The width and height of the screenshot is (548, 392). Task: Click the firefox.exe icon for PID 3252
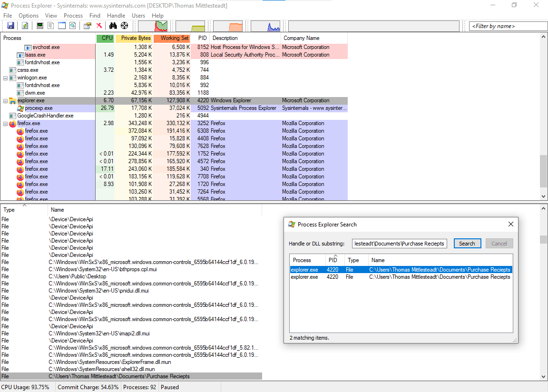(12, 123)
